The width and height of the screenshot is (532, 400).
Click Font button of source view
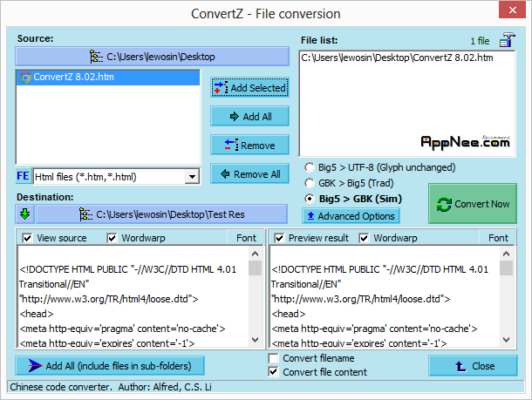(x=246, y=238)
